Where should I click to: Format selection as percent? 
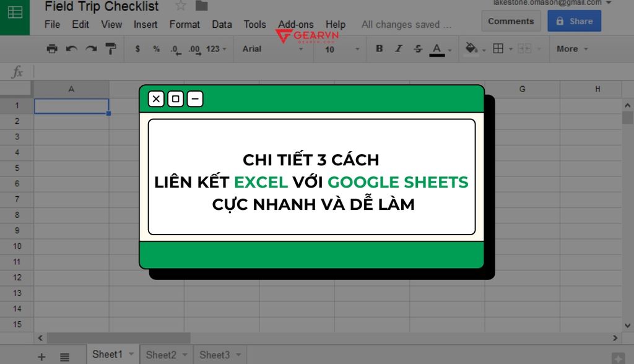coord(155,48)
